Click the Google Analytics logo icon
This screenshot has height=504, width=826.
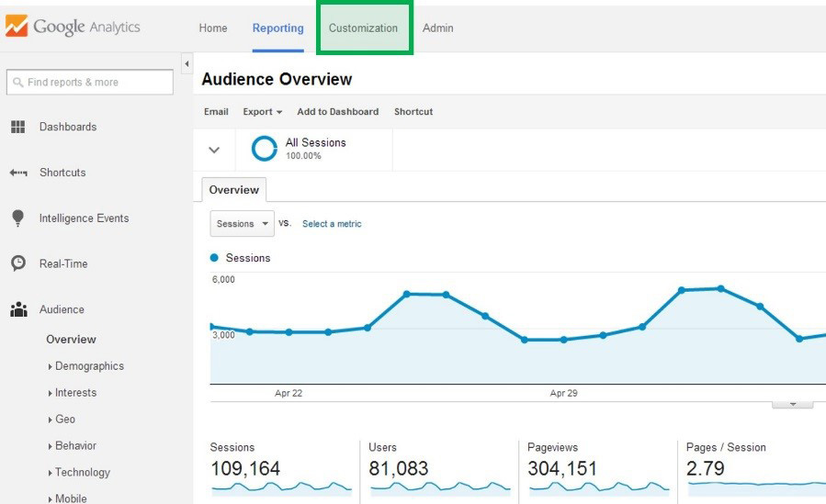(x=17, y=27)
